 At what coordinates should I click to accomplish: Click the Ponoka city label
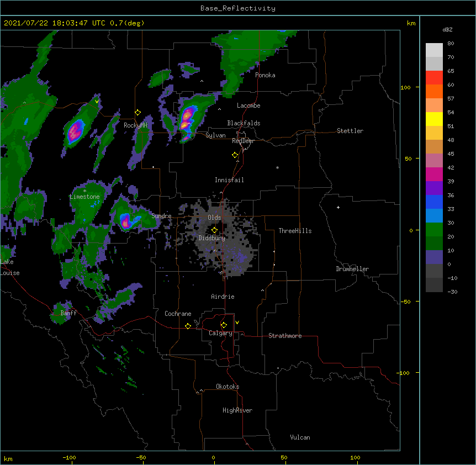265,75
